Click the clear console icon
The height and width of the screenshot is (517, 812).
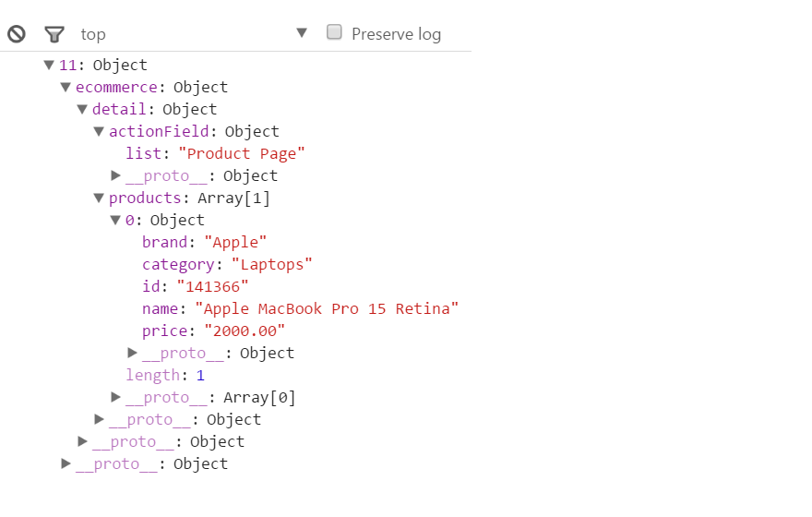point(17,34)
